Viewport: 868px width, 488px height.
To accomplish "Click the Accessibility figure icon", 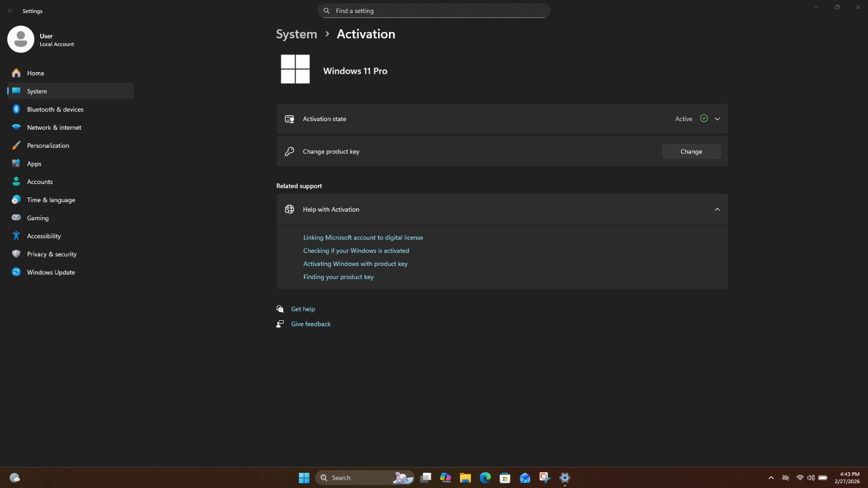I will coord(16,236).
